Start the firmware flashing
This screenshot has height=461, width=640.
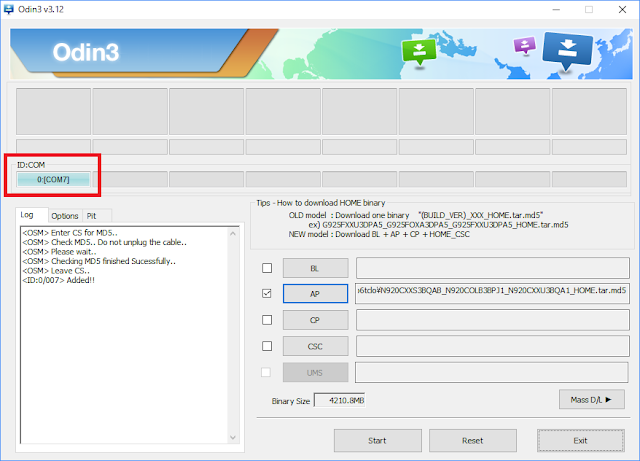378,441
